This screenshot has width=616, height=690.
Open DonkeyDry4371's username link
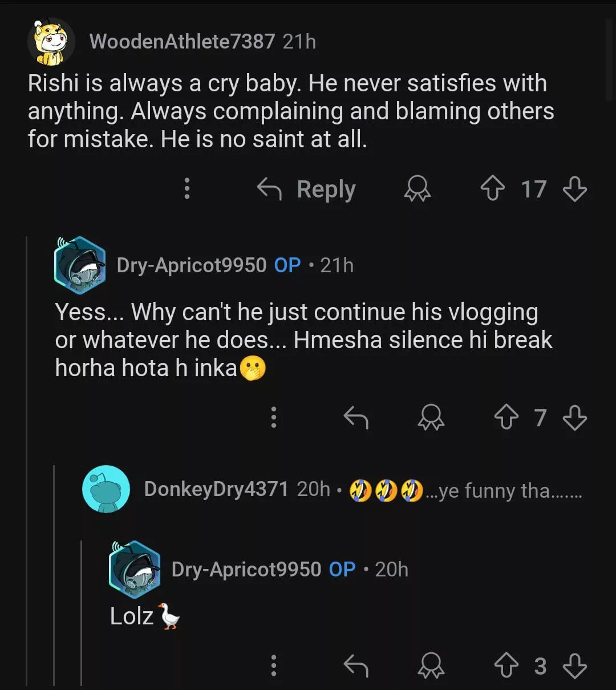tap(216, 489)
